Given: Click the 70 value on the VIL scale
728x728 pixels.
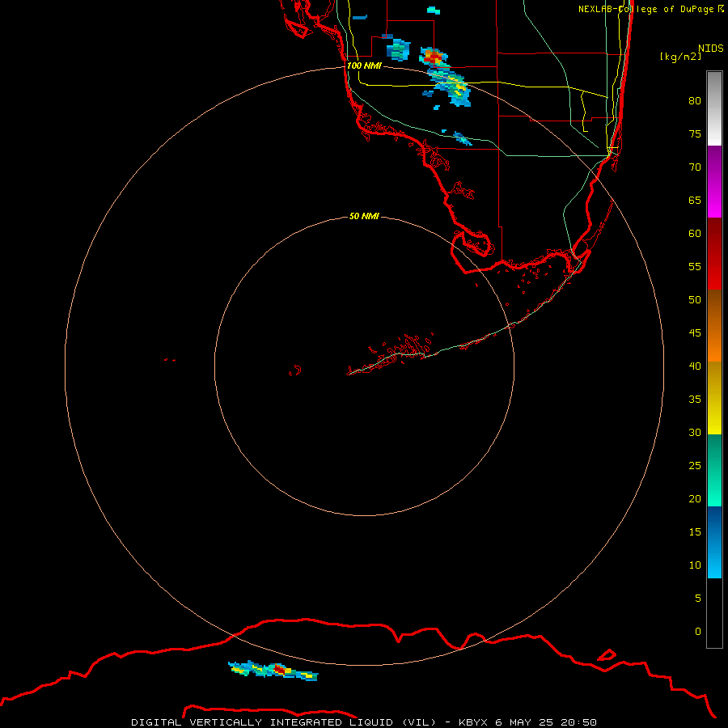Looking at the screenshot, I should tap(695, 167).
